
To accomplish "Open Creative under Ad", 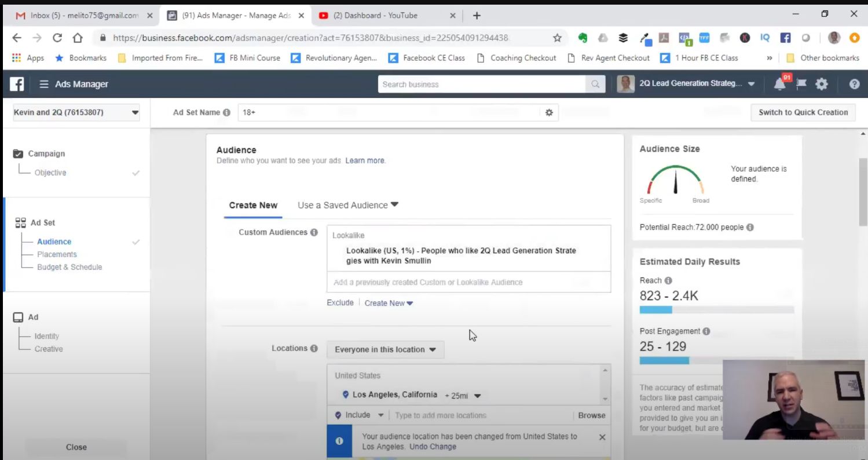I will [x=49, y=349].
